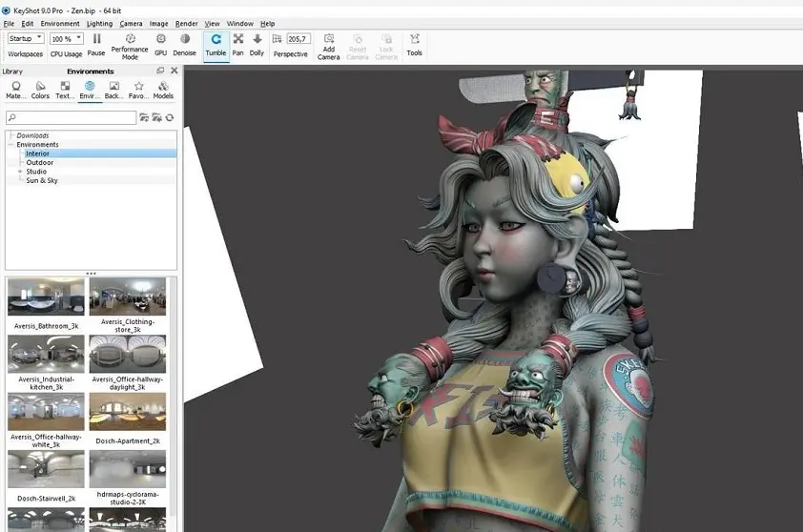
Task: Select Aversis_Office-hallway-daylight_3k thumbnail
Action: pos(128,355)
